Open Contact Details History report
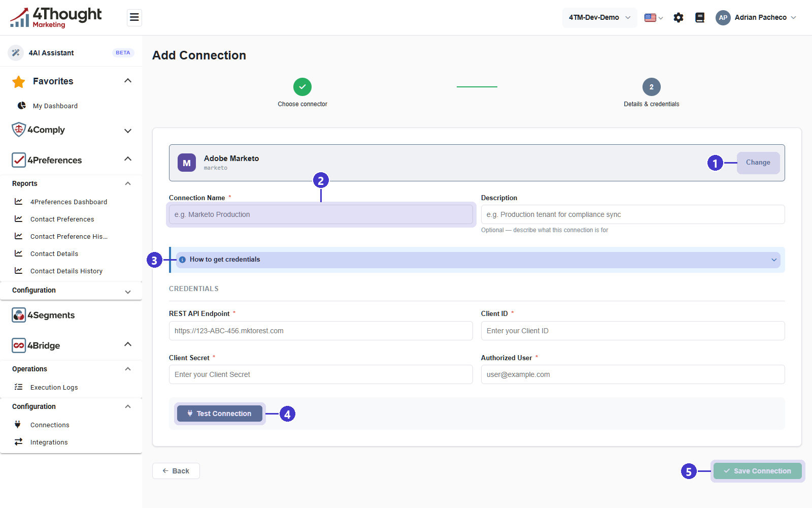Image resolution: width=812 pixels, height=508 pixels. click(x=66, y=271)
